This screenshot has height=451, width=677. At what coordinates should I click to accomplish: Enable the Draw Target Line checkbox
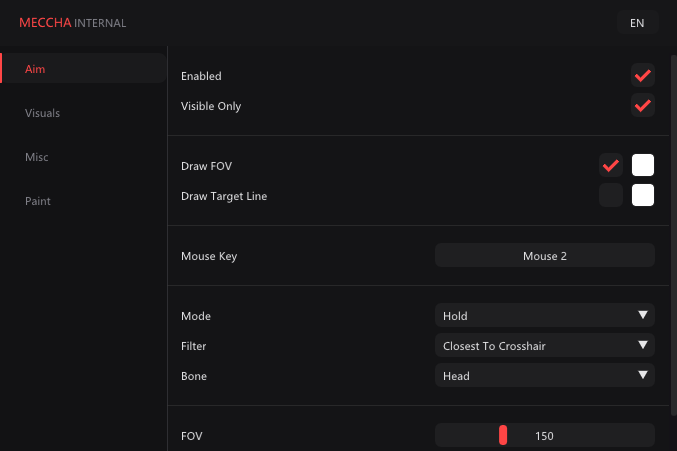click(x=611, y=195)
